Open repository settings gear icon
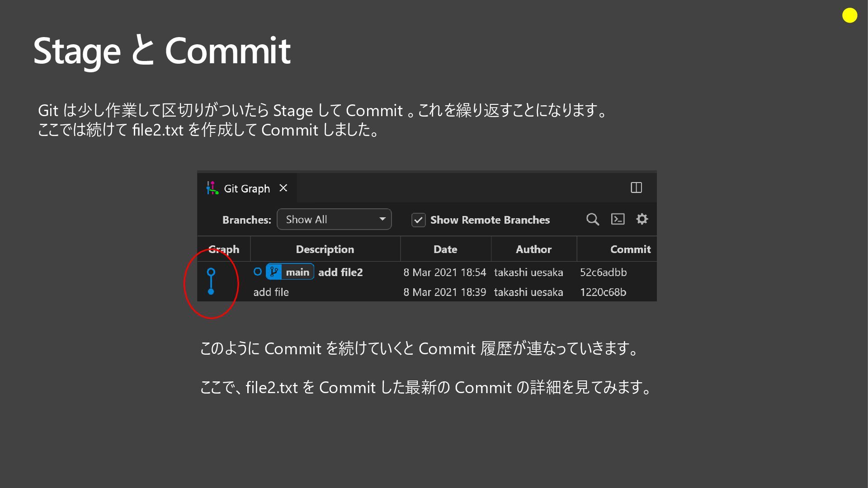 pos(642,219)
